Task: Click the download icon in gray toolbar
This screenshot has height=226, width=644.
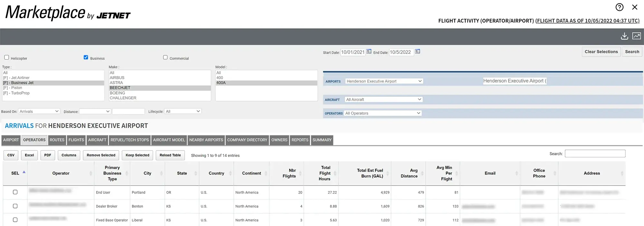Action: [x=624, y=36]
